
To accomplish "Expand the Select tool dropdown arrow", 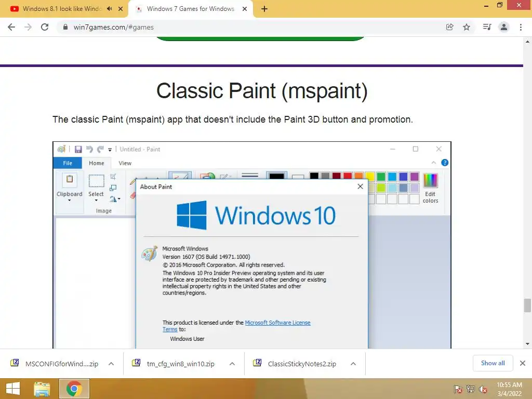I will click(96, 200).
